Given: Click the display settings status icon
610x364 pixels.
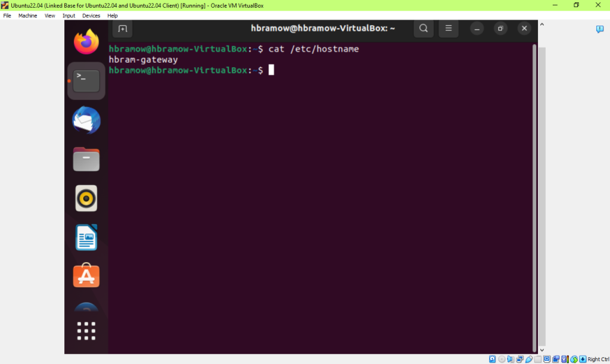Looking at the screenshot, I should pos(547,359).
